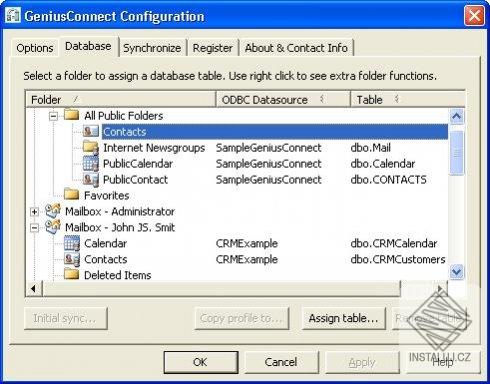Click the PublicContact contact icon
Screen dimensions: 490x384
click(91, 179)
